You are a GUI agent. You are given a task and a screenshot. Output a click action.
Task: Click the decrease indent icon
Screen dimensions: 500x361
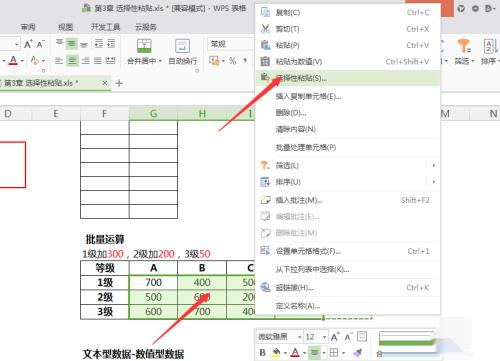[x=99, y=43]
